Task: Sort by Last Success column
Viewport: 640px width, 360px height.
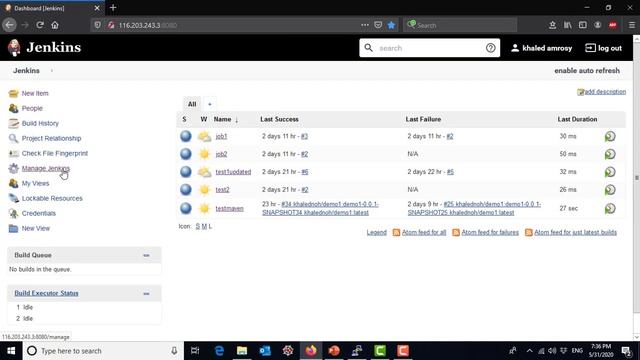Action: tap(280, 119)
